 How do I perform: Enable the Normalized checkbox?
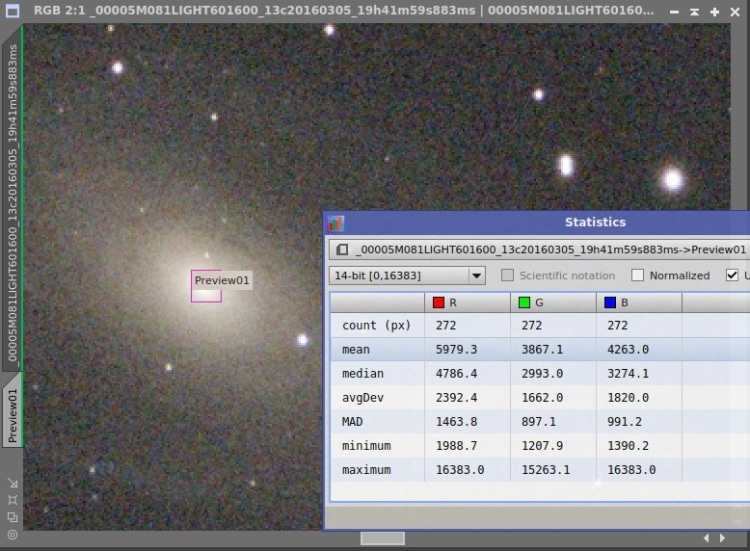pos(637,275)
